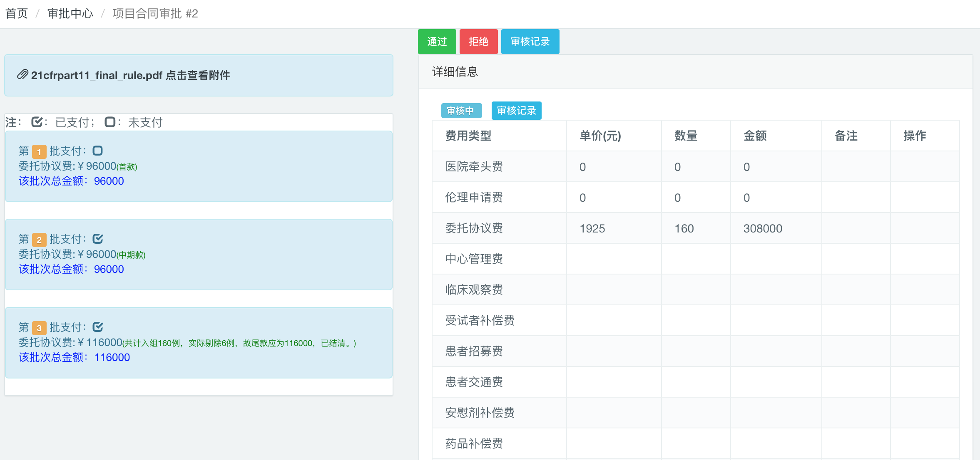Toggle batch 1 payment checkbox
This screenshot has width=980, height=460.
click(x=98, y=151)
